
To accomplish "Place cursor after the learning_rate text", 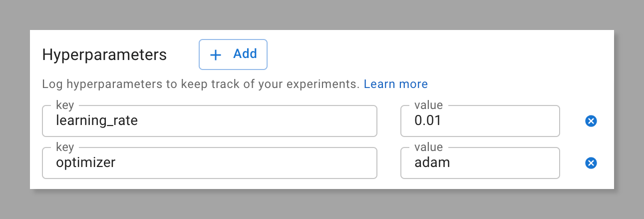I will (138, 121).
